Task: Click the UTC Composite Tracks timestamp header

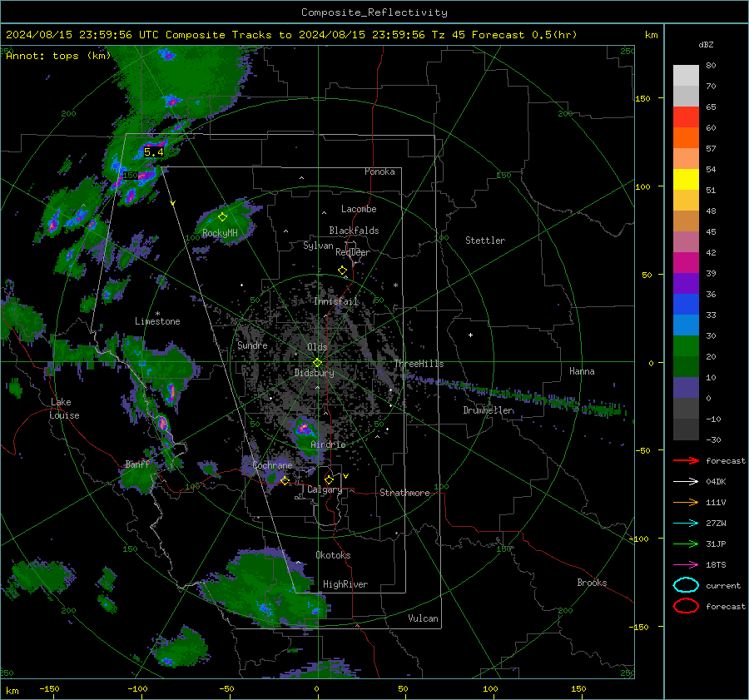Action: click(291, 35)
